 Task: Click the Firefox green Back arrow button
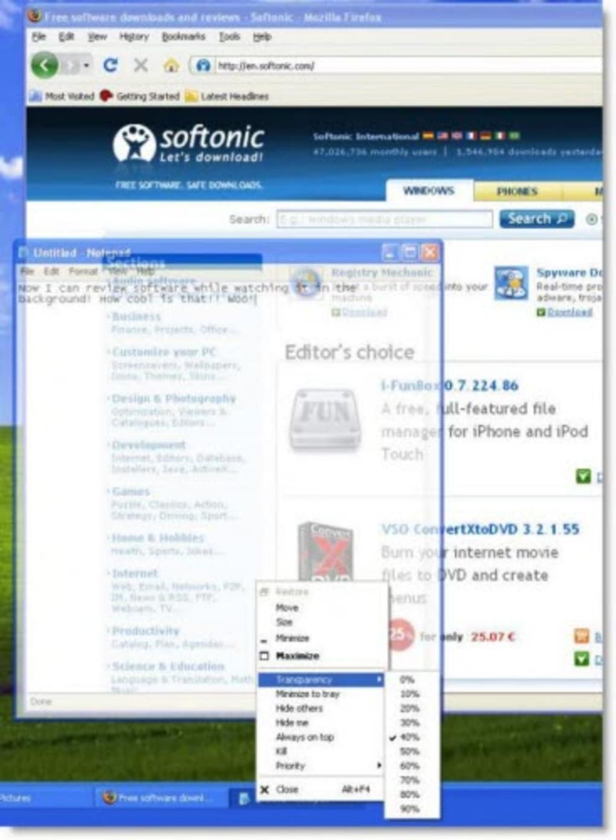tap(44, 65)
